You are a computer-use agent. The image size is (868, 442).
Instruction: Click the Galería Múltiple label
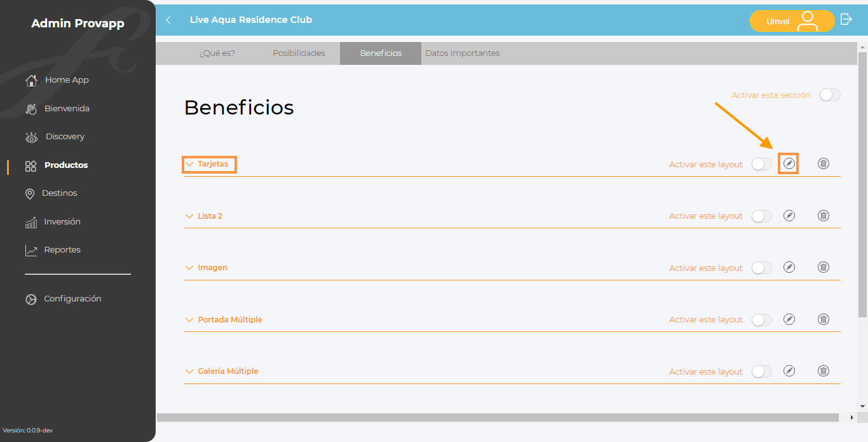coord(228,371)
